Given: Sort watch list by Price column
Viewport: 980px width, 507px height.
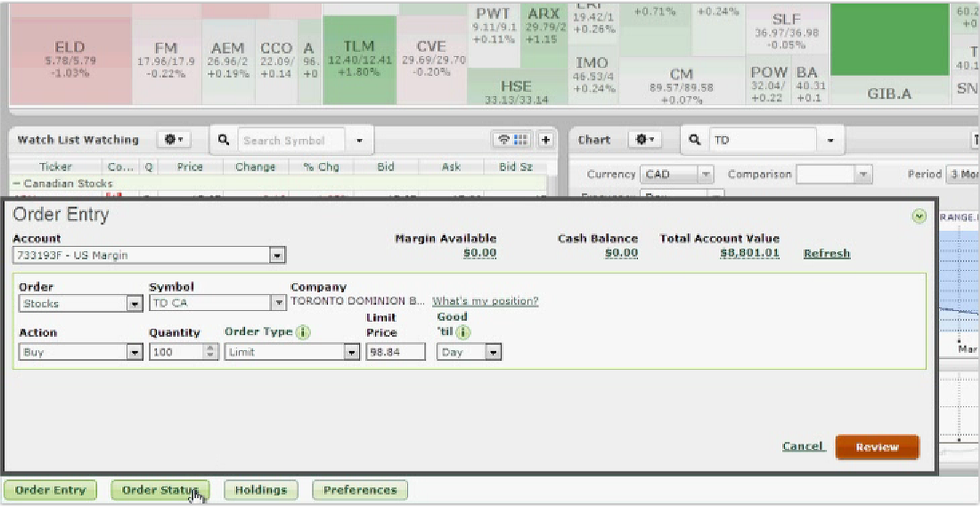Looking at the screenshot, I should [190, 167].
